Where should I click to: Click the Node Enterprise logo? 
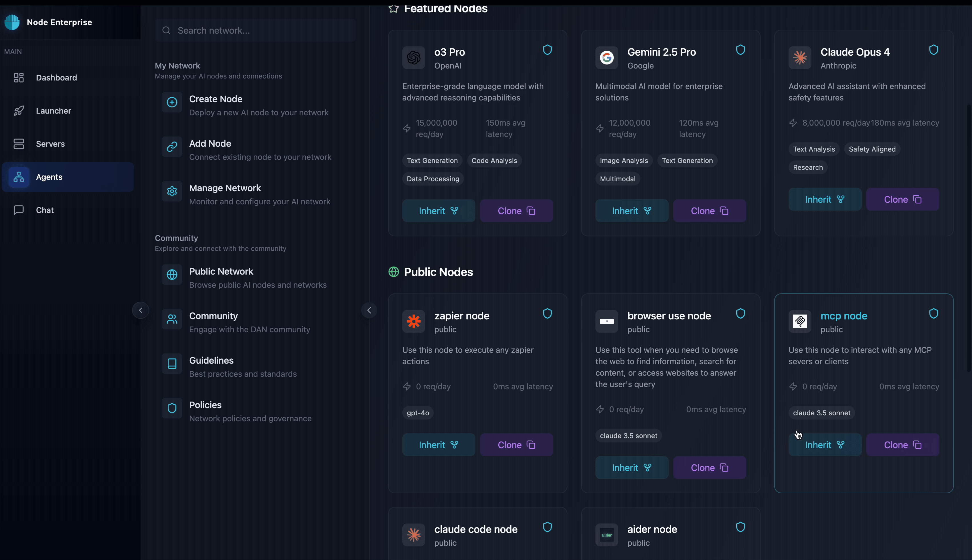(x=12, y=22)
